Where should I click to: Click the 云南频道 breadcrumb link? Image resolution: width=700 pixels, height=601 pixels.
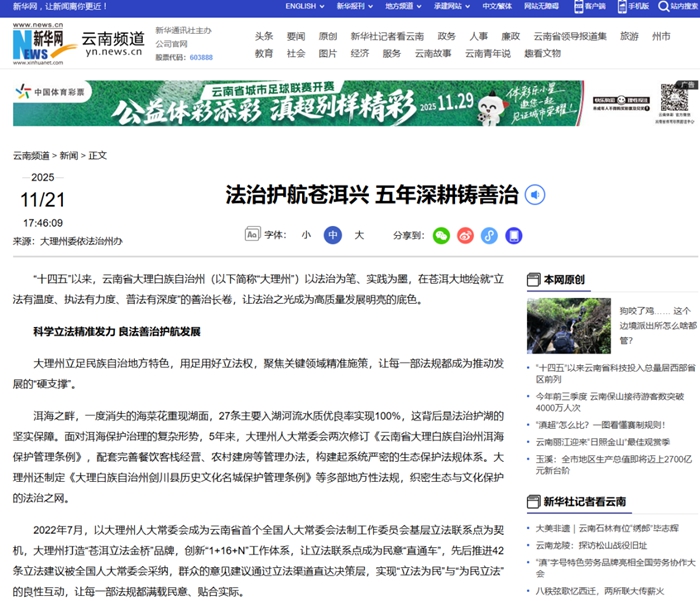click(31, 156)
